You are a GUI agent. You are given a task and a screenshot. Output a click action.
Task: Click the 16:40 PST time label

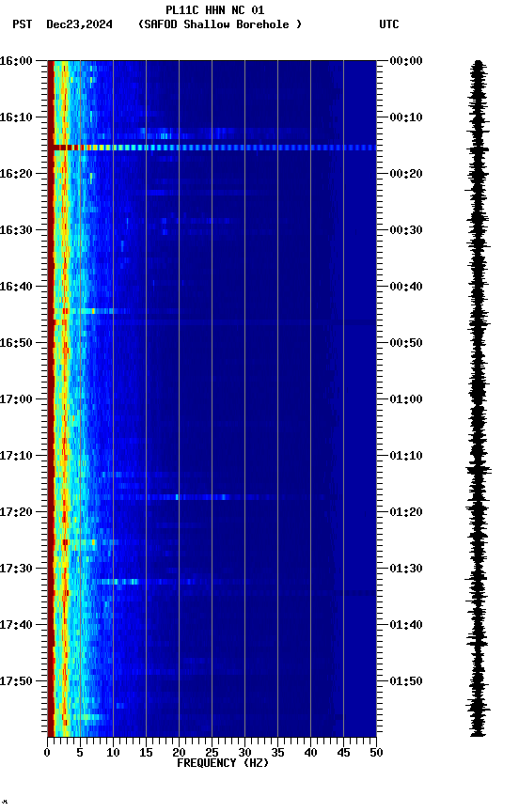pos(16,287)
